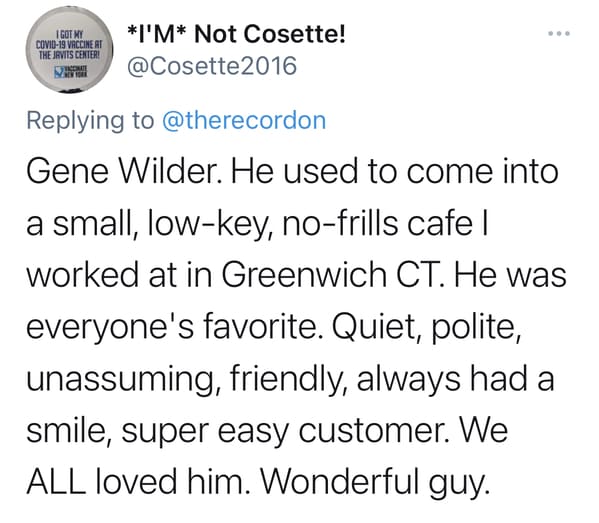Tap the Vaccinate New York logo in avatar
The width and height of the screenshot is (599, 523).
[x=71, y=71]
